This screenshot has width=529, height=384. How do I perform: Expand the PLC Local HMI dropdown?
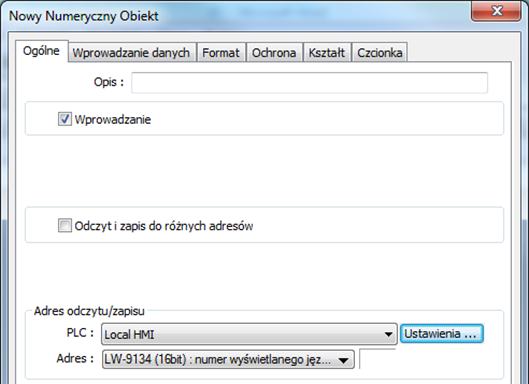(x=249, y=334)
